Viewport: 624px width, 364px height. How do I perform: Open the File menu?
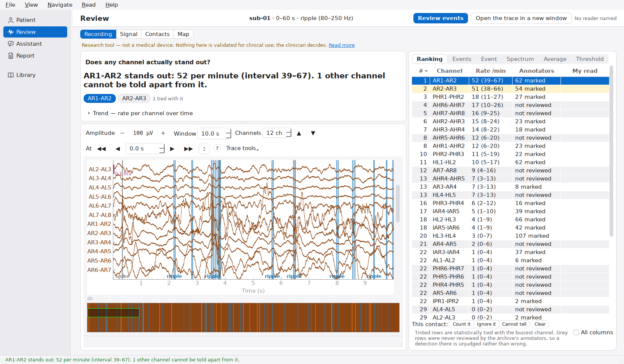pyautogui.click(x=10, y=5)
